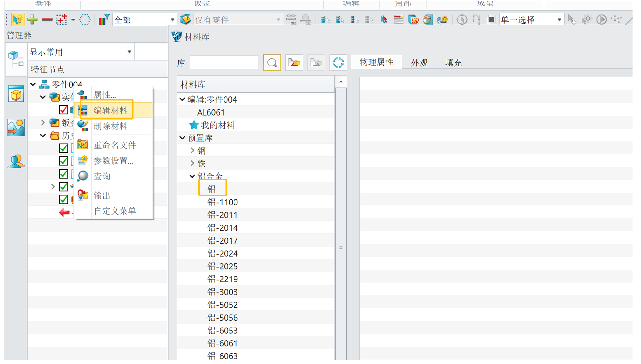
Task: Select 删除材料 from context menu
Action: tap(111, 127)
